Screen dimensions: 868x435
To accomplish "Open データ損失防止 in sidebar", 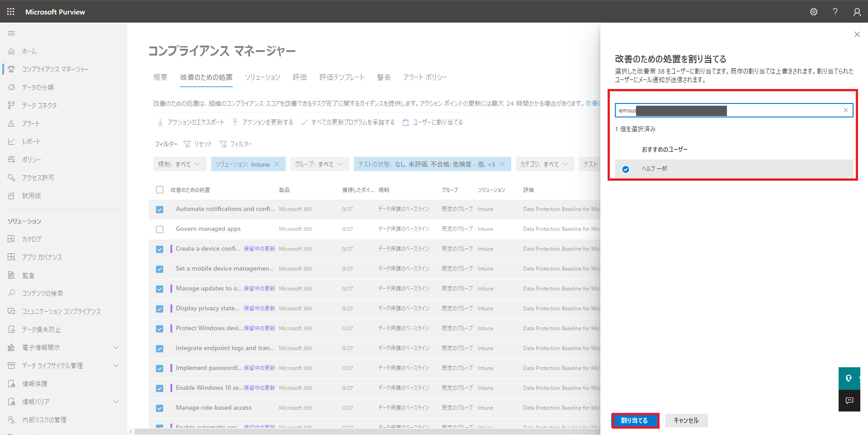I will pyautogui.click(x=42, y=329).
